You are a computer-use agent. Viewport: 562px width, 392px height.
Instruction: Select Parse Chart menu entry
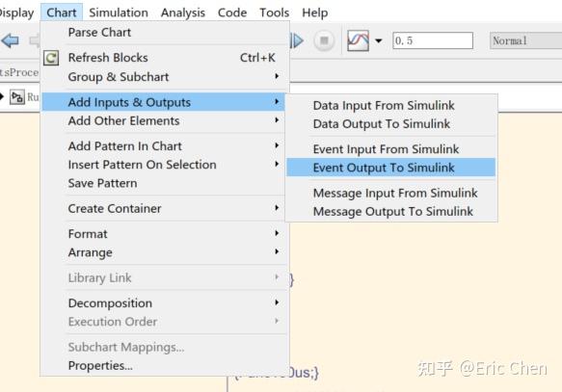tap(165, 32)
